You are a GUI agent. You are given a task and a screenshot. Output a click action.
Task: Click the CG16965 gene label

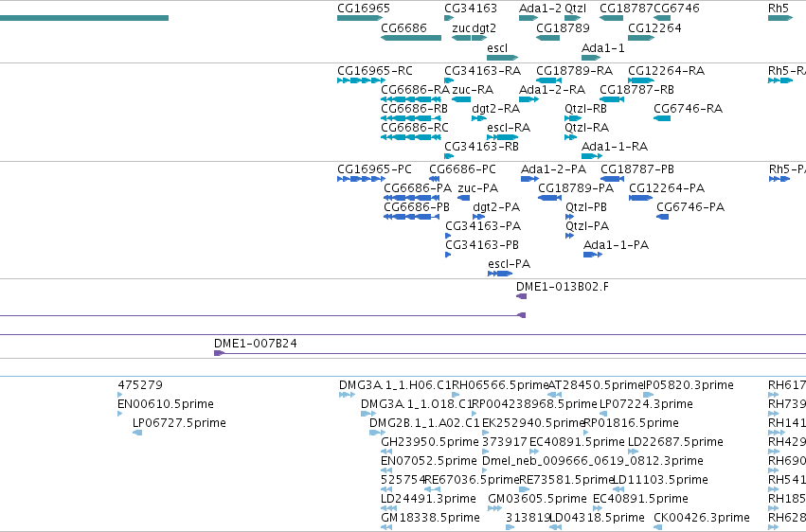tap(364, 9)
